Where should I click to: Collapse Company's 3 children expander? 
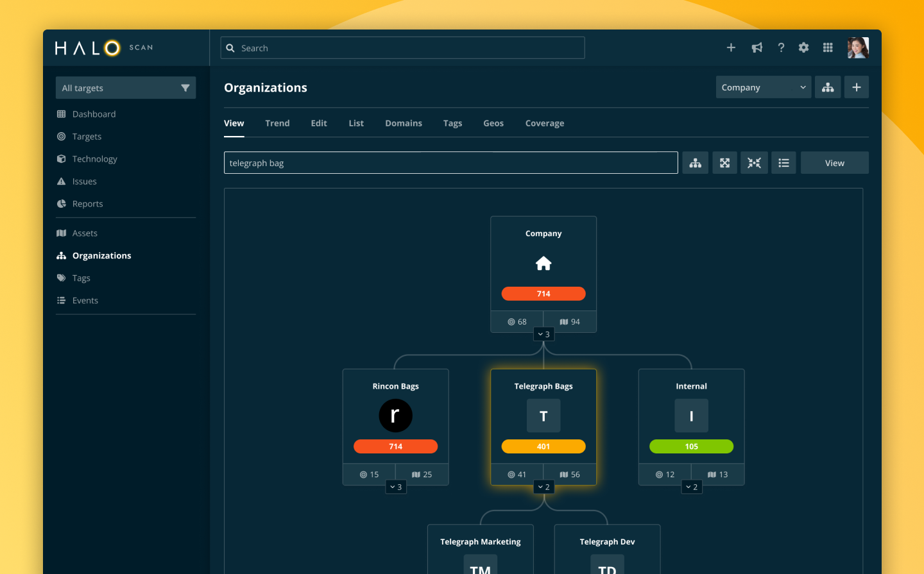click(x=543, y=334)
